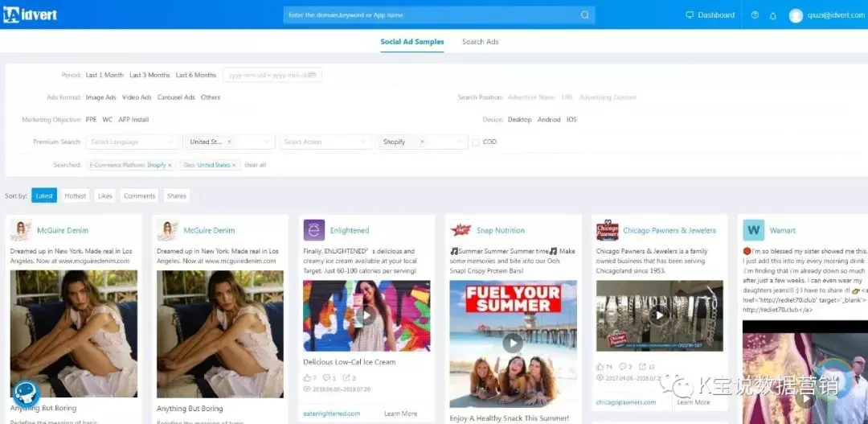
Task: Click the idvert logo in header
Action: click(31, 14)
